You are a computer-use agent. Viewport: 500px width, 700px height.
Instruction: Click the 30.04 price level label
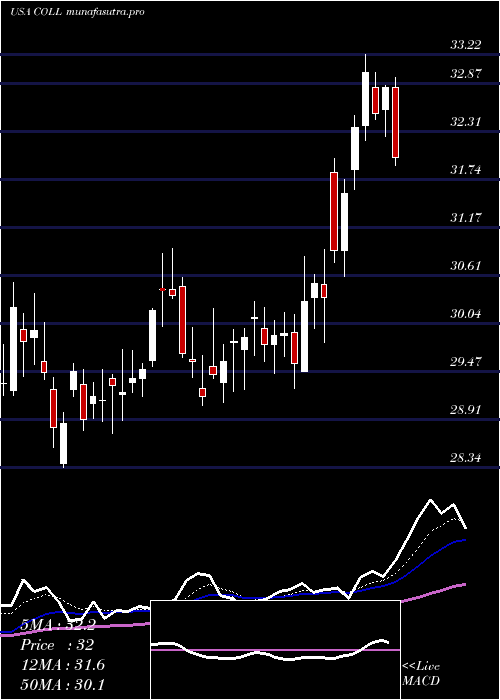[x=466, y=314]
